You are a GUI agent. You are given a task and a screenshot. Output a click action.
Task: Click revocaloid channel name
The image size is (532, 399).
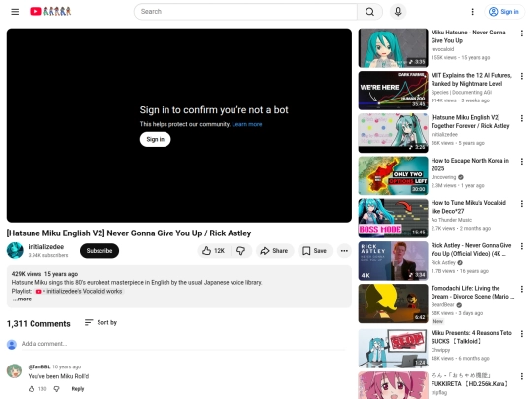(442, 49)
